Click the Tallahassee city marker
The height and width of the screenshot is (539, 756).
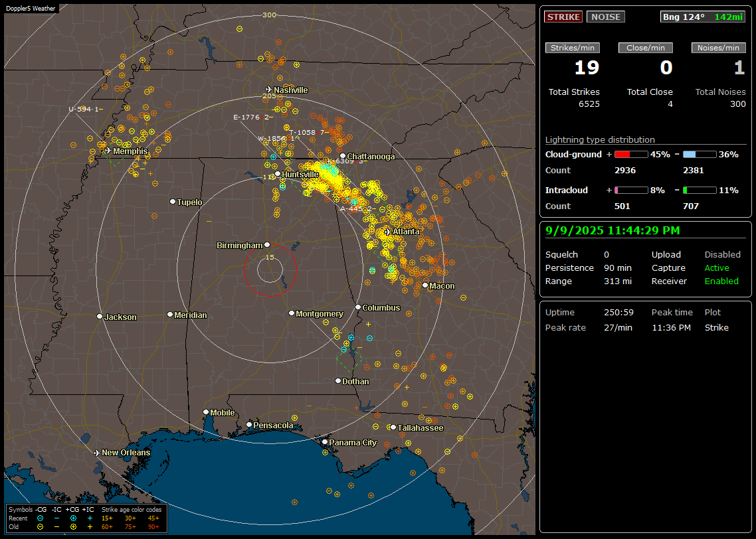(x=393, y=427)
